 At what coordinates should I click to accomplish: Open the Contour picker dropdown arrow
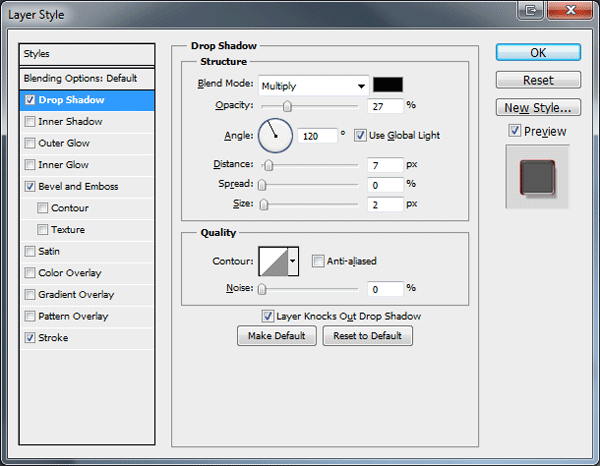point(293,261)
